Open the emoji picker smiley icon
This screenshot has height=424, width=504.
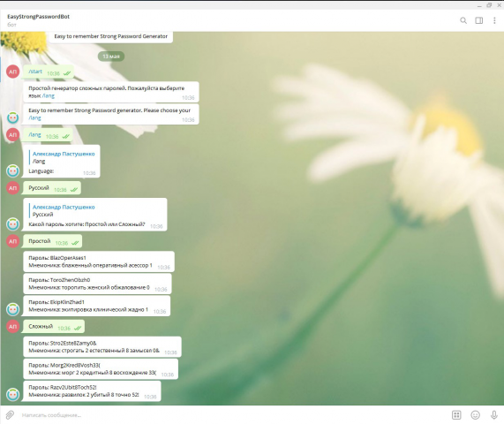(476, 415)
